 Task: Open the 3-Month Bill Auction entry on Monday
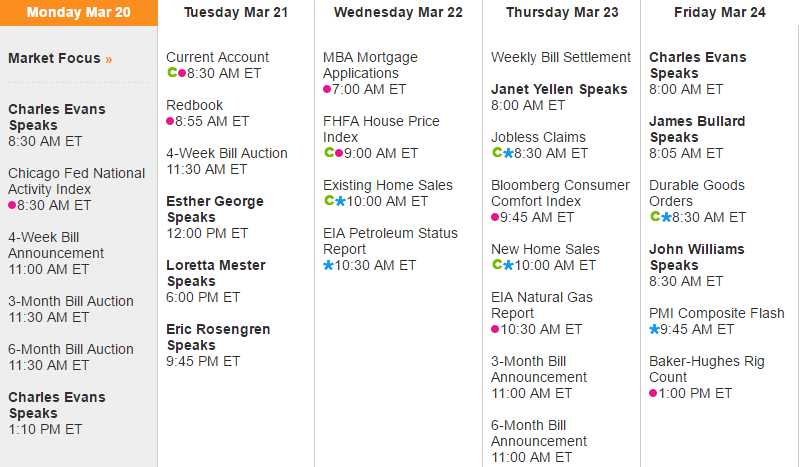click(70, 301)
